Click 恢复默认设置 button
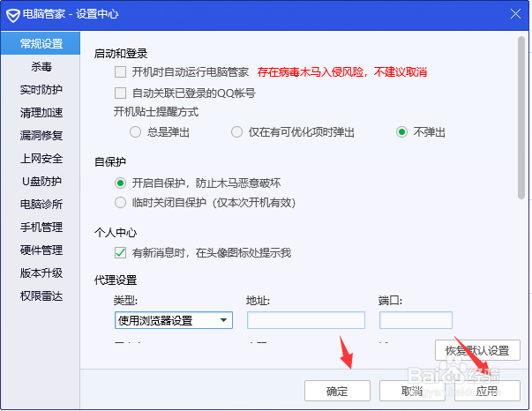The width and height of the screenshot is (532, 411). [x=477, y=350]
